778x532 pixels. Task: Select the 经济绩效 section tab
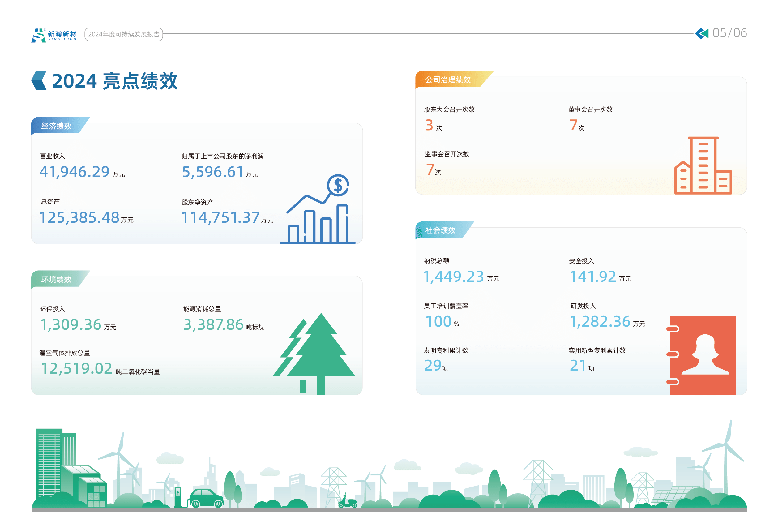[56, 126]
